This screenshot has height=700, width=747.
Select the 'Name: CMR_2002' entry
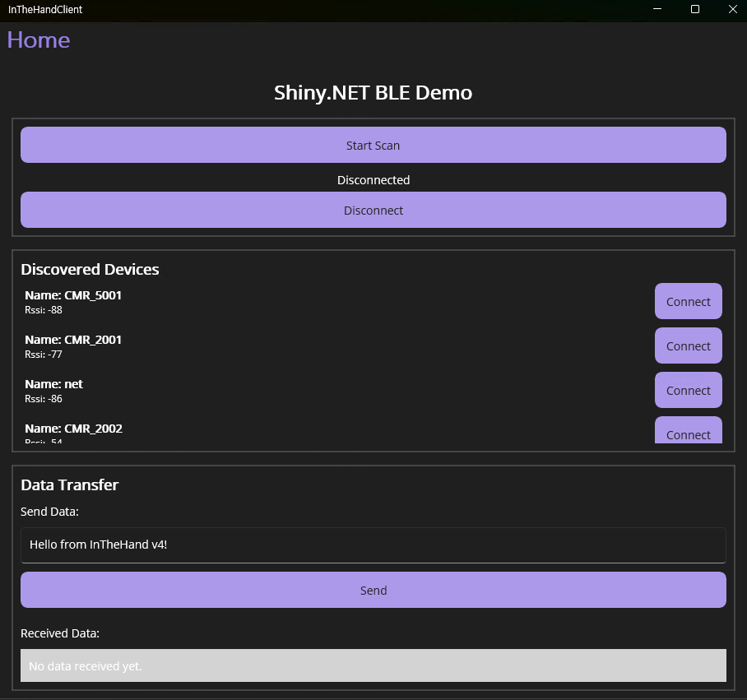pyautogui.click(x=74, y=429)
